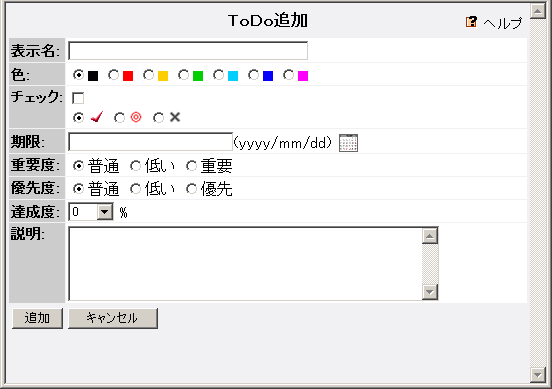Click the ヘルプ link text

coord(502,23)
